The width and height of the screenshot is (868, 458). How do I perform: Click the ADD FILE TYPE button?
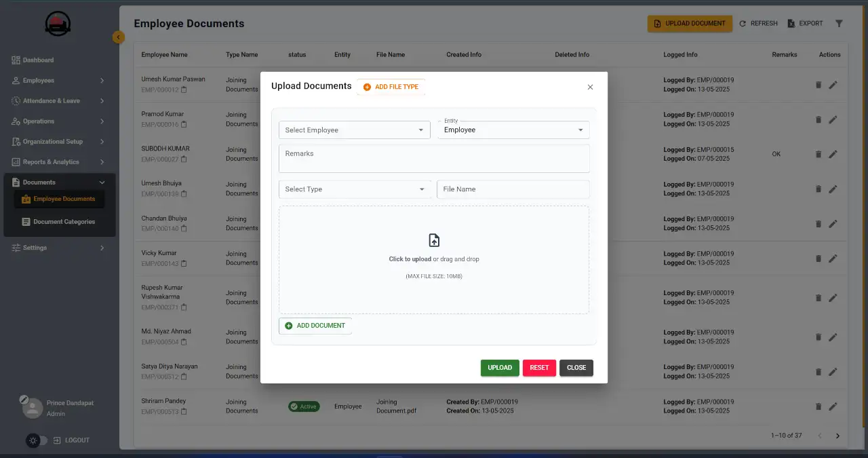pyautogui.click(x=391, y=86)
